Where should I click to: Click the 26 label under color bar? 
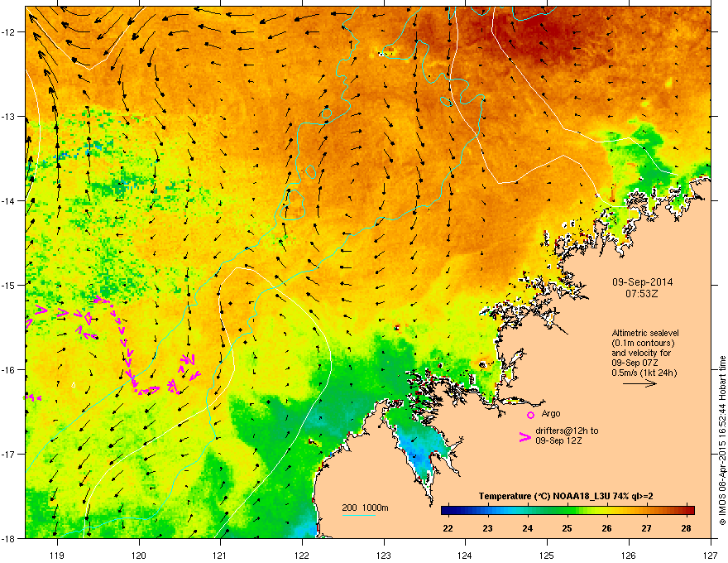pos(606,528)
